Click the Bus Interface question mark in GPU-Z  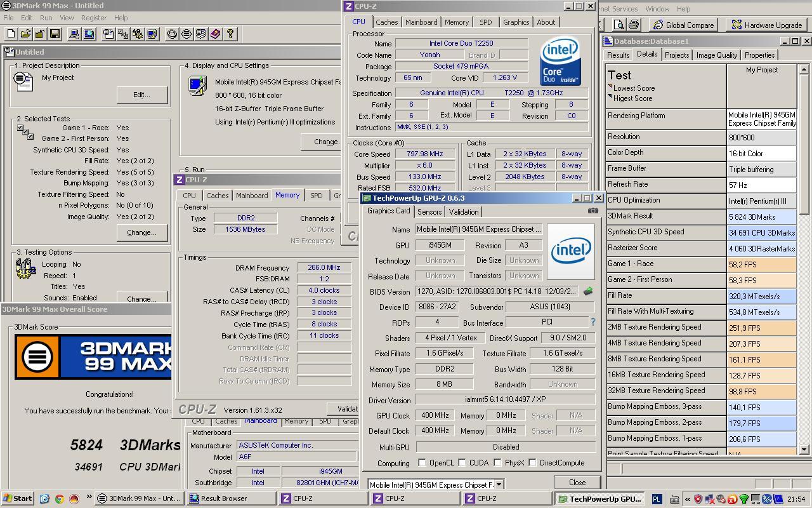click(x=593, y=323)
